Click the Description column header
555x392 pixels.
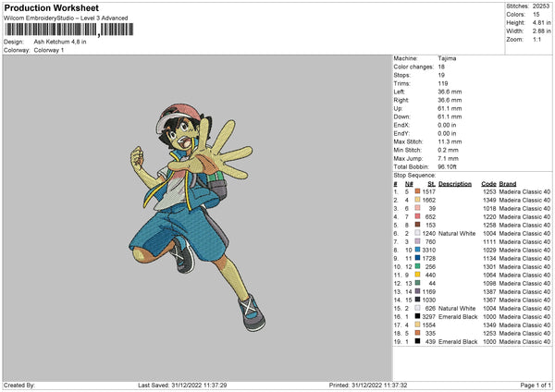coord(455,184)
